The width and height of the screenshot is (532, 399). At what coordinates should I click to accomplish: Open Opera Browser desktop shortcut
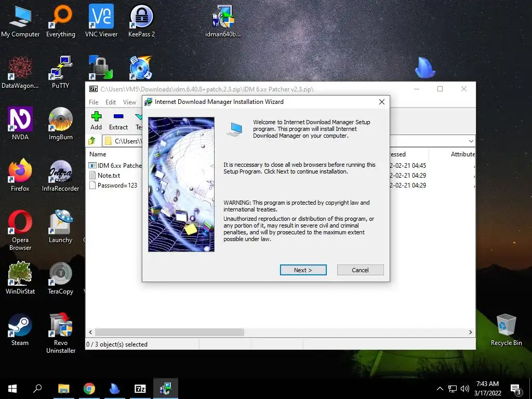(x=20, y=230)
